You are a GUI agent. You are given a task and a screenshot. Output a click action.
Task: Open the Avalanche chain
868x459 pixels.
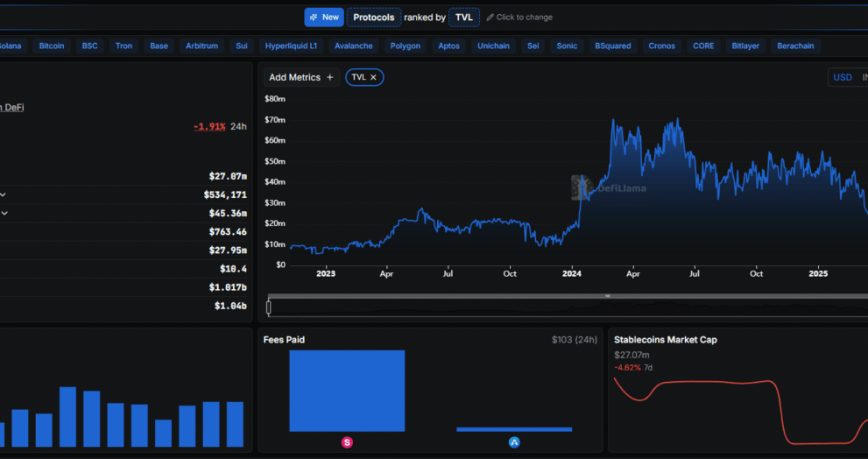[x=353, y=46]
